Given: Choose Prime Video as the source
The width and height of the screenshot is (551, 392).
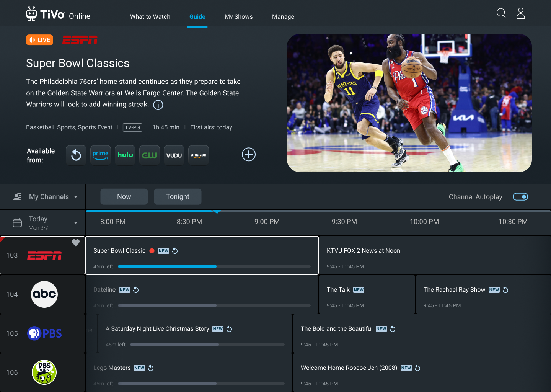Looking at the screenshot, I should tap(101, 155).
